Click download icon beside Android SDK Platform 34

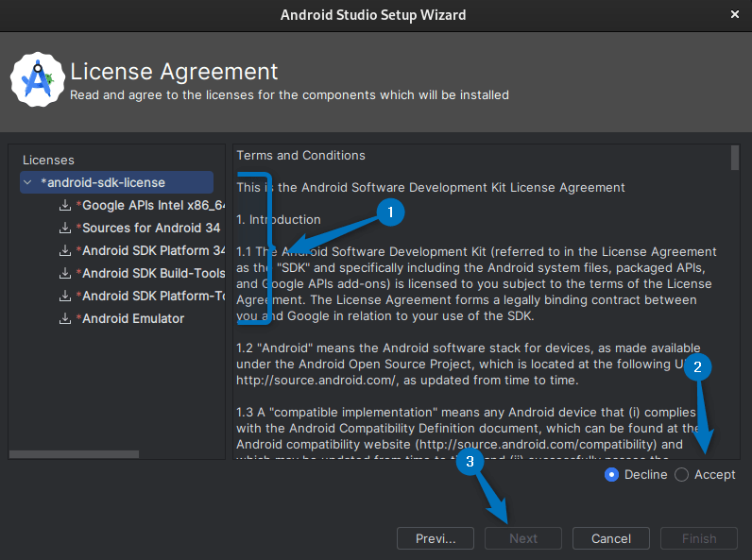[x=65, y=250]
